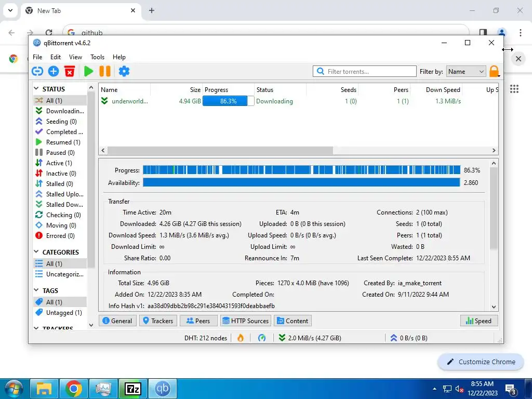The height and width of the screenshot is (399, 532).
Task: Open the Edit menu
Action: pyautogui.click(x=55, y=57)
